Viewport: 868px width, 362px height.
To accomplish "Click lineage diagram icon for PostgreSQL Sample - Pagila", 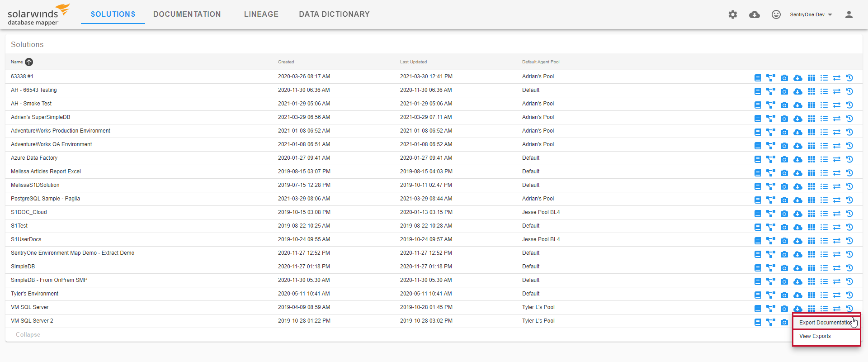I will (x=771, y=200).
